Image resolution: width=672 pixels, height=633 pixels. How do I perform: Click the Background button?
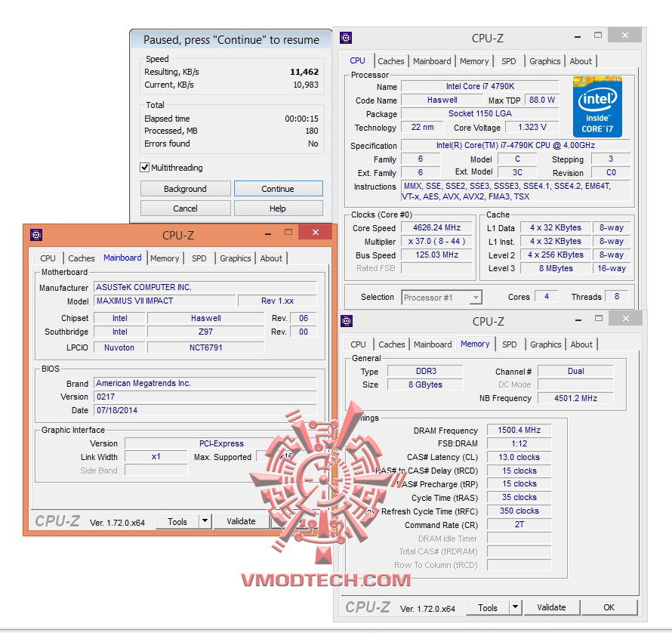[x=185, y=189]
